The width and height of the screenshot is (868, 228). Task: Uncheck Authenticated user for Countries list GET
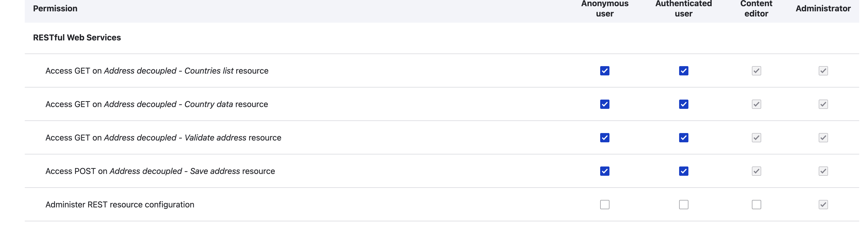683,71
